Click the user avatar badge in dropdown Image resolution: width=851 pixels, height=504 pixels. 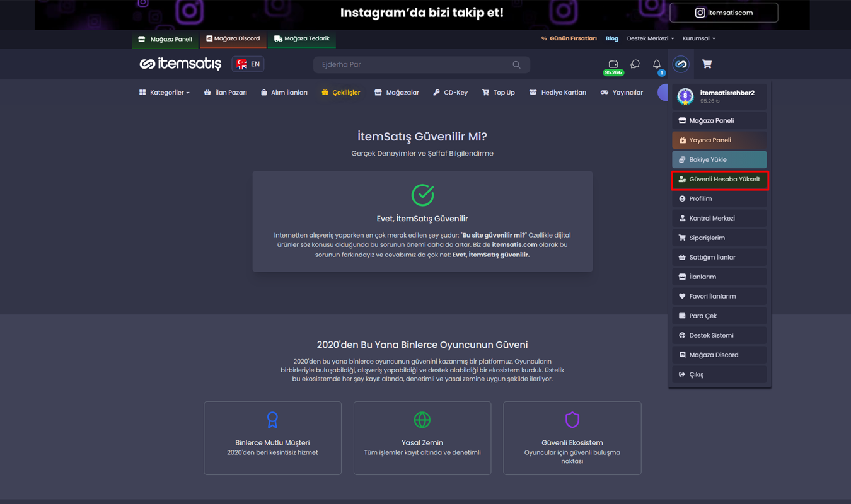tap(685, 96)
